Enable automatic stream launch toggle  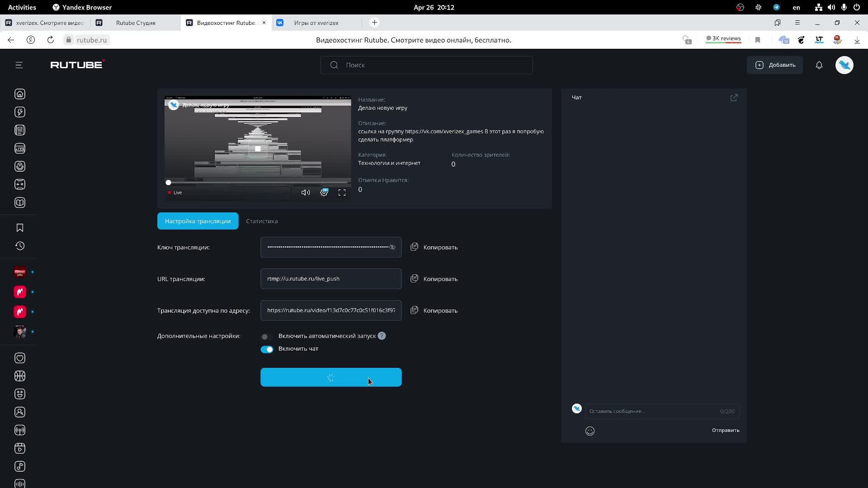pos(266,336)
